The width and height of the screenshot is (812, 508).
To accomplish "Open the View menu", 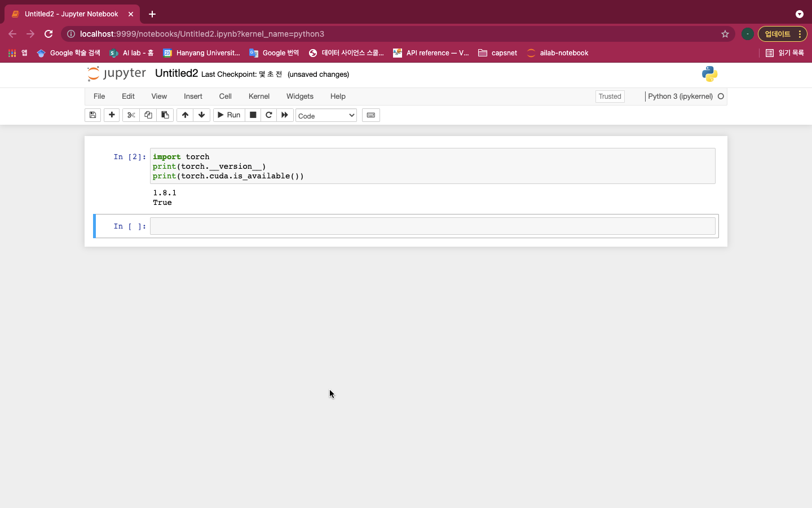I will [x=159, y=97].
